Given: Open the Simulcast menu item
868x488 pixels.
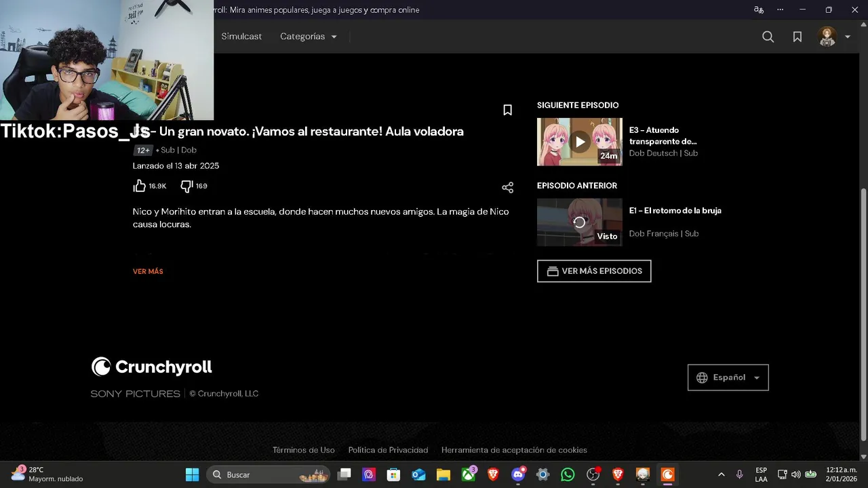Looking at the screenshot, I should click(x=241, y=37).
